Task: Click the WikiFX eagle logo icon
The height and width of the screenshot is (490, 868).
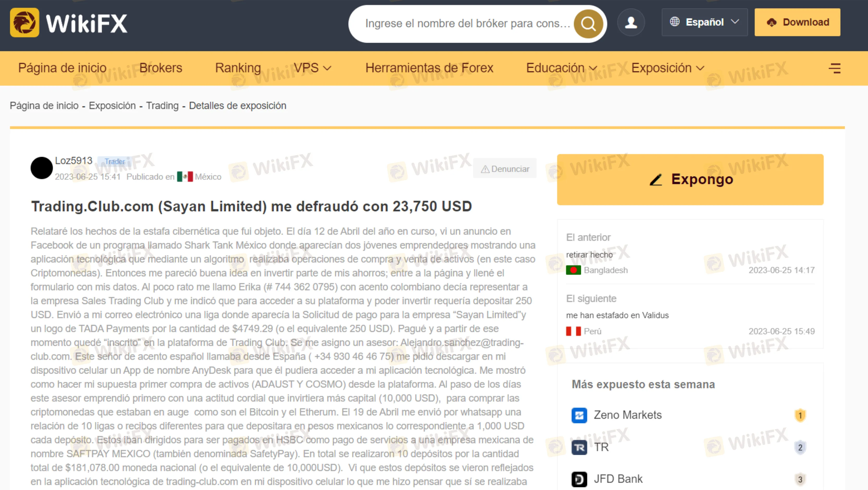Action: 24,23
